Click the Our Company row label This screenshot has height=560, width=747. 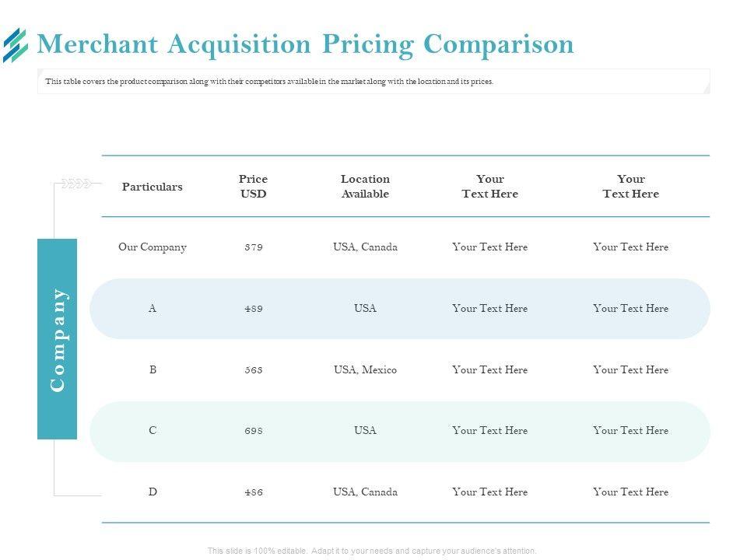pyautogui.click(x=153, y=247)
